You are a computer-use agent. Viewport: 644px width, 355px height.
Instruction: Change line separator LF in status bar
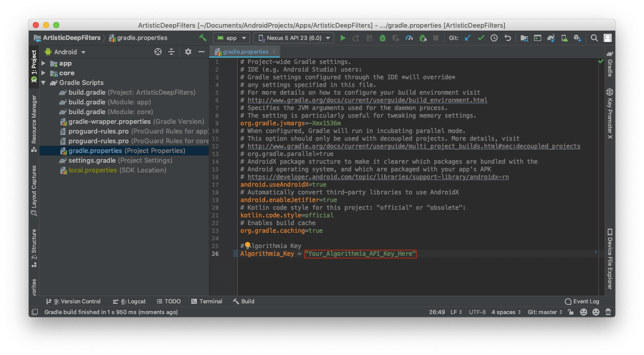[456, 312]
